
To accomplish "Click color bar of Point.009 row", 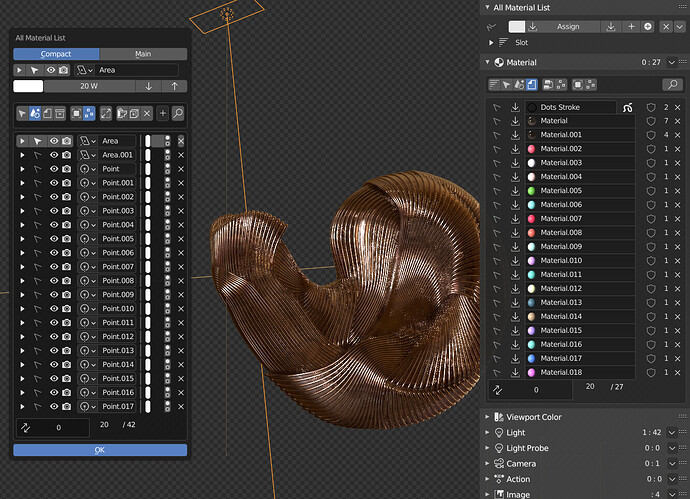I will click(x=148, y=294).
